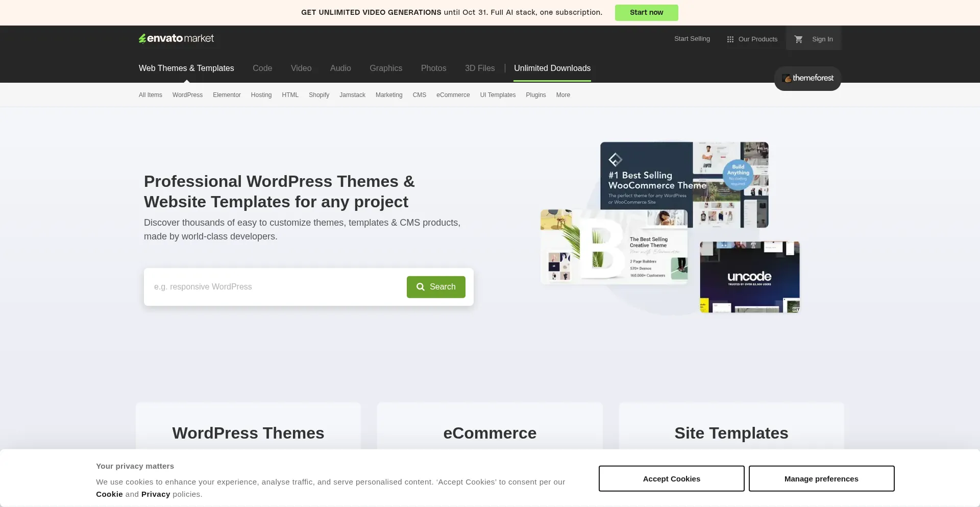
Task: Open the Privacy policy link
Action: pyautogui.click(x=156, y=494)
